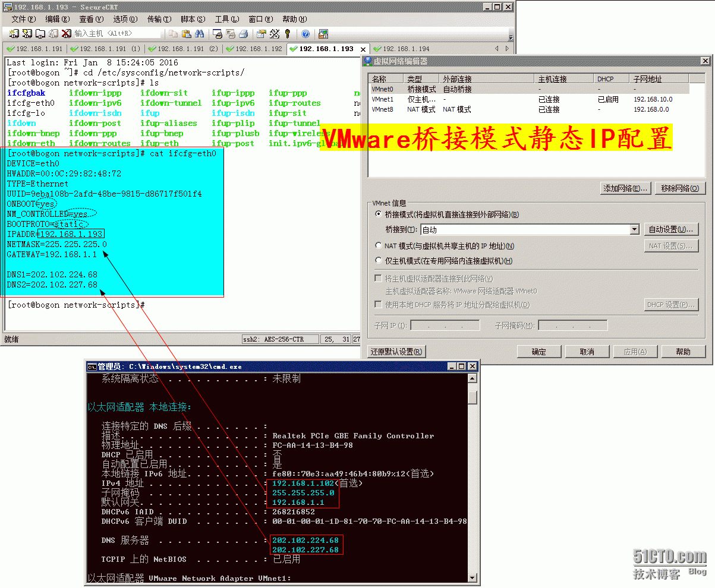Click the Virtual Network Editor title icon
This screenshot has height=588, width=715.
click(368, 61)
